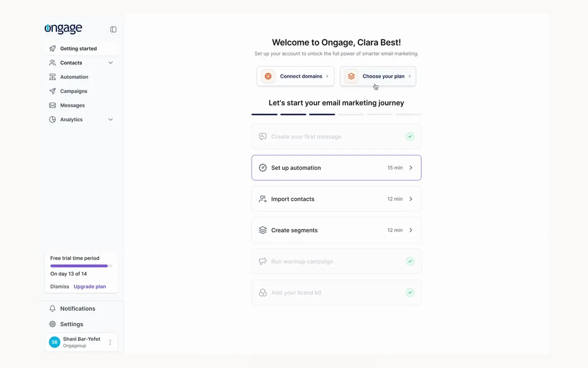Go to Campaigns in the sidebar

(x=82, y=91)
